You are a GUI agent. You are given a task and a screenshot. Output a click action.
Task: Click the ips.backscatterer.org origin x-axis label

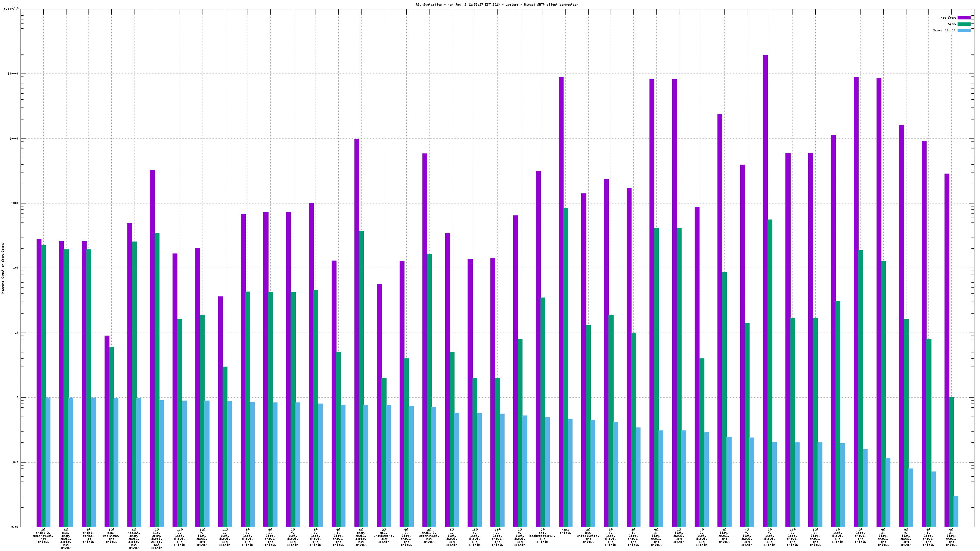click(542, 536)
